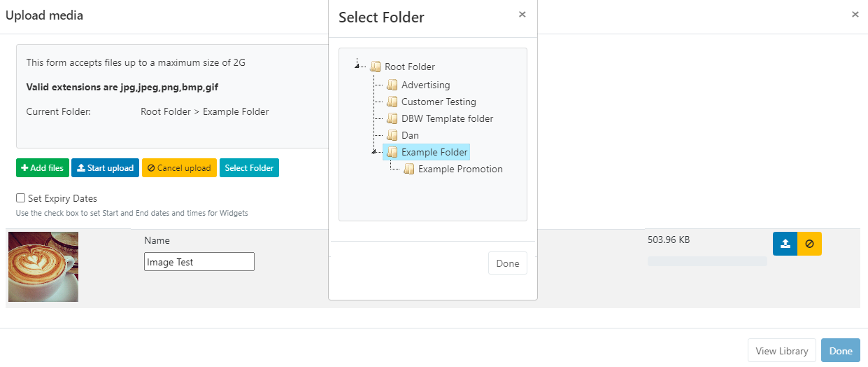Select the Example Folder tree item
868x367 pixels.
[x=434, y=153]
